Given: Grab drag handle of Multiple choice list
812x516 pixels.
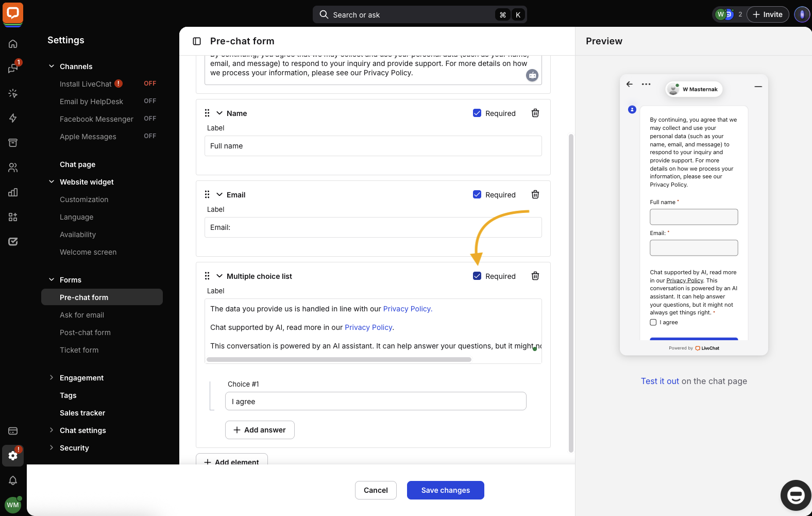Looking at the screenshot, I should (207, 276).
